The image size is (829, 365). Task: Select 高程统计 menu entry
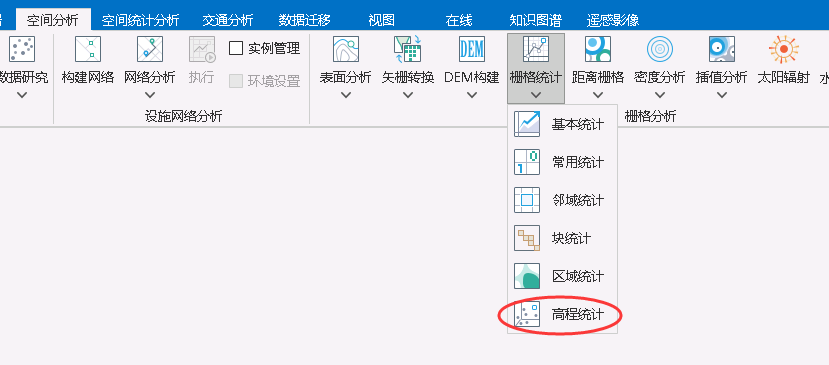pos(563,314)
